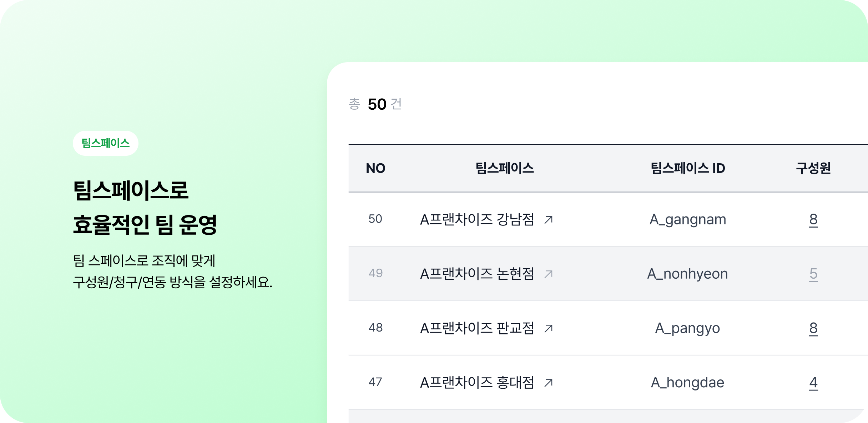Screen dimensions: 868x423
Task: Select the A프랜차이즈 강남점 teamspace name
Action: pyautogui.click(x=477, y=219)
